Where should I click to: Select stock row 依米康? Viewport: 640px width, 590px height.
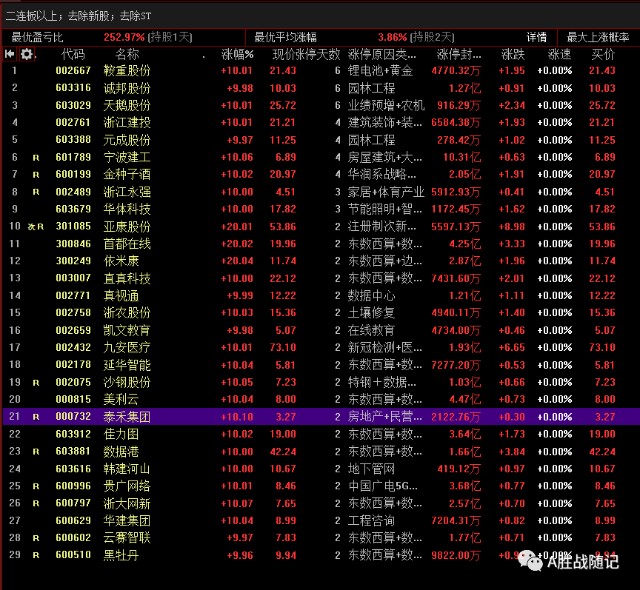(320, 261)
